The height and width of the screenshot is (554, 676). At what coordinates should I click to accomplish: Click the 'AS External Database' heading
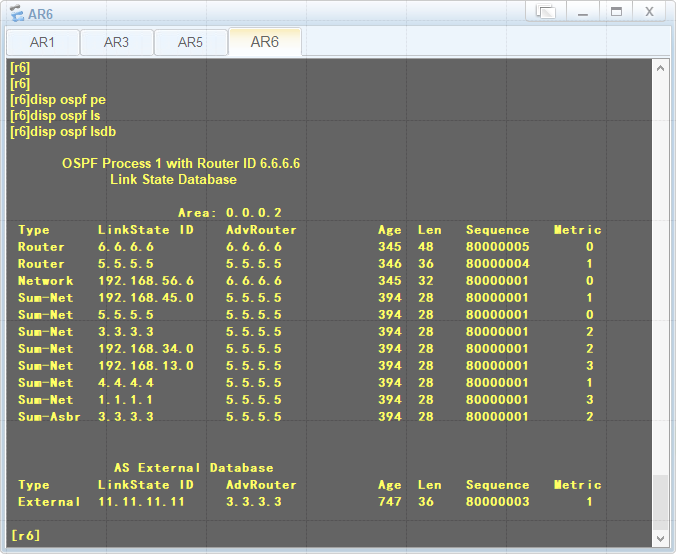click(x=193, y=467)
